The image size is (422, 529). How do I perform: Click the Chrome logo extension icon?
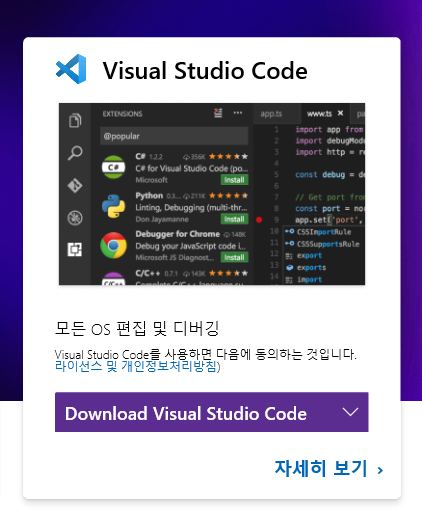tap(113, 245)
